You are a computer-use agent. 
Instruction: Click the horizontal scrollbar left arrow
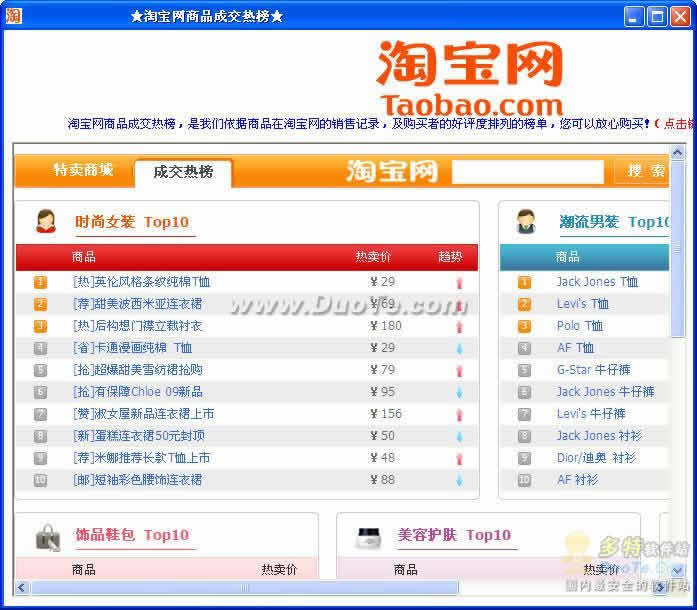click(21, 588)
